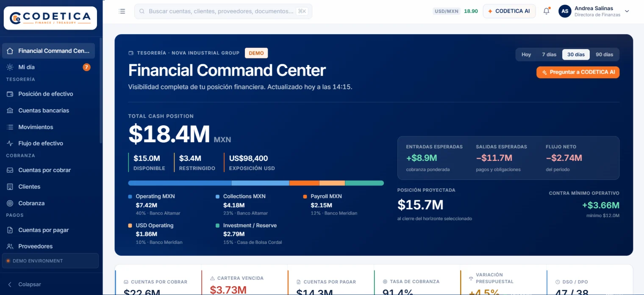Click the Variación presupuestal scale icon
This screenshot has width=644, height=295.
tap(471, 278)
